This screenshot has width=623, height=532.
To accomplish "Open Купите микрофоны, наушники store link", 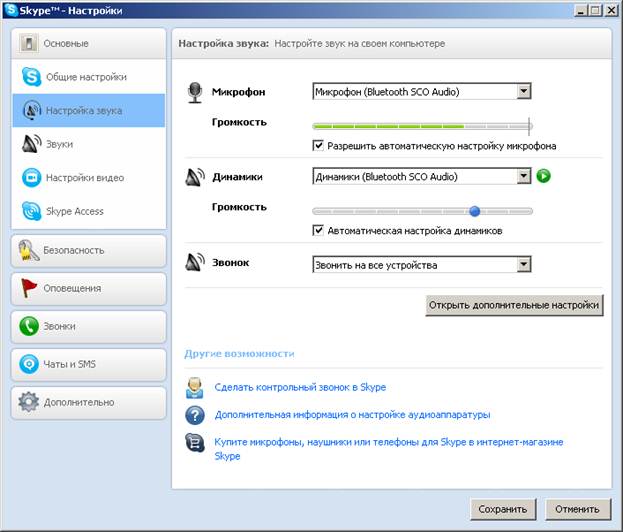I will [x=389, y=449].
